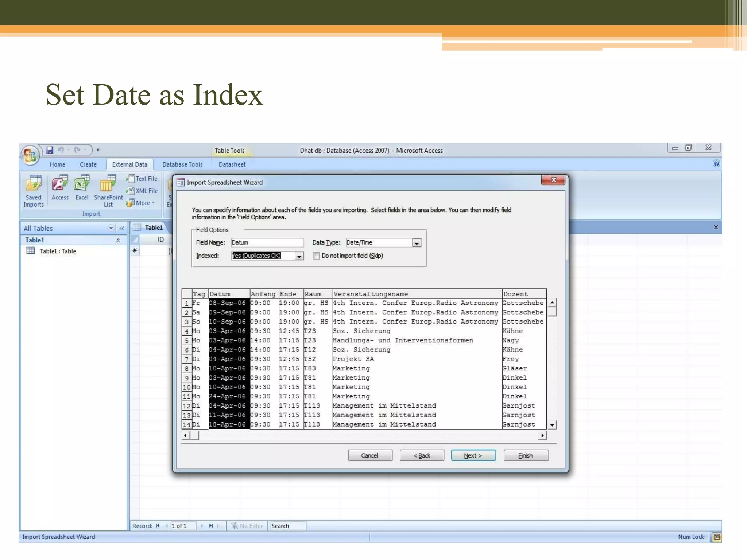Image resolution: width=747 pixels, height=560 pixels.
Task: Select the Tag column header in preview
Action: point(200,294)
